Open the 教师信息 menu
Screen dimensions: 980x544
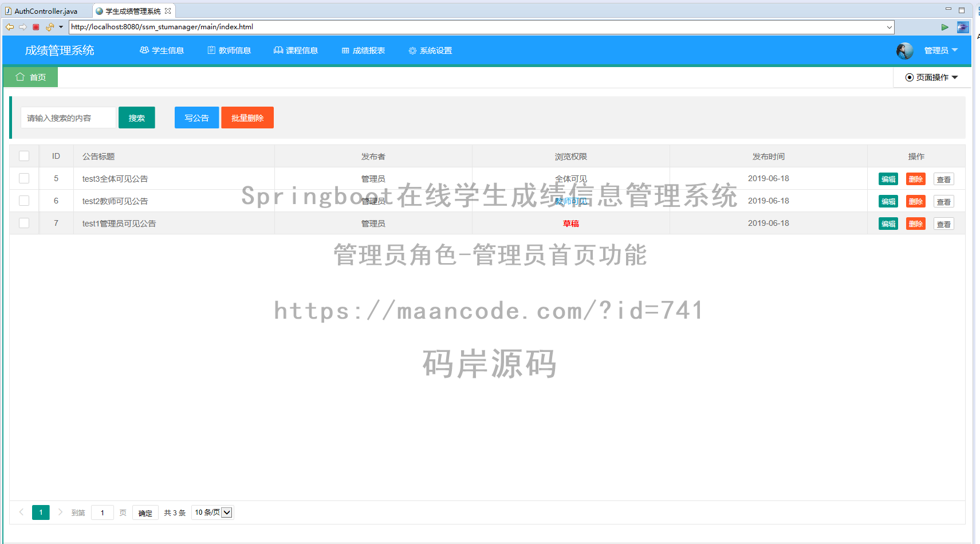pos(229,50)
